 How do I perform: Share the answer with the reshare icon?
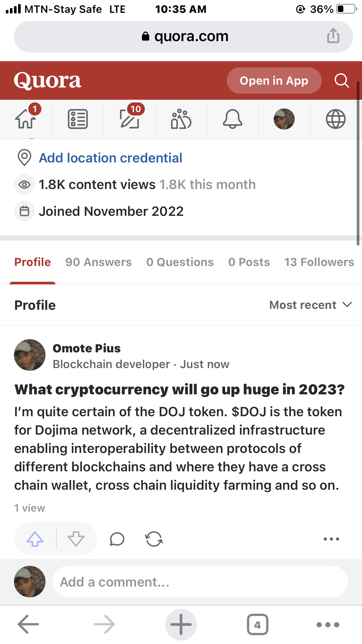pyautogui.click(x=154, y=539)
